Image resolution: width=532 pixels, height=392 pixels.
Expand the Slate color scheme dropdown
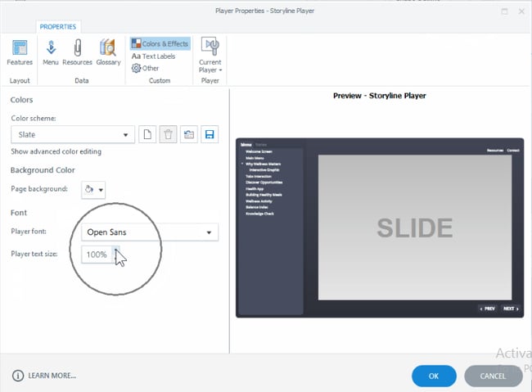(x=73, y=135)
